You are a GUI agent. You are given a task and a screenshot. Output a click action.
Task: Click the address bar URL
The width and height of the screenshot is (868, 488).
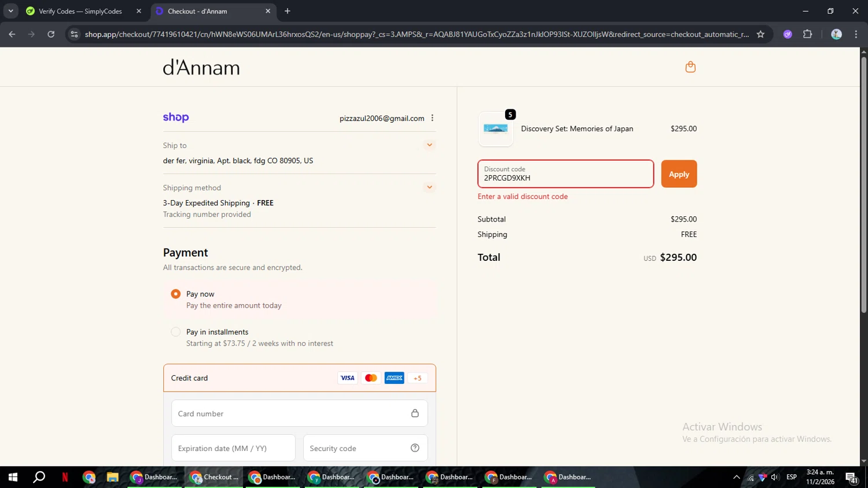417,34
